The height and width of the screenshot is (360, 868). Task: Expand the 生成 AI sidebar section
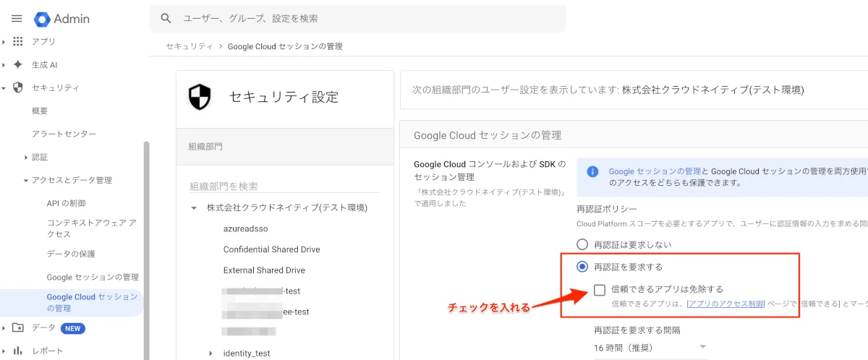click(x=4, y=64)
